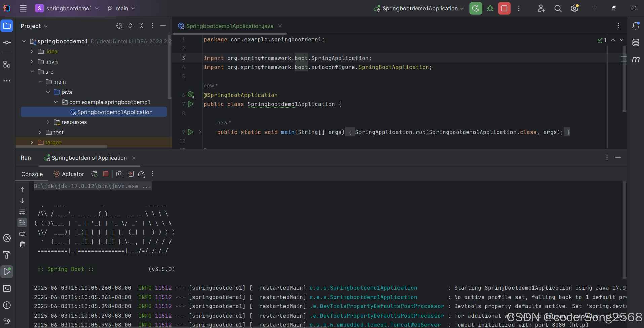Print console output icon
The image size is (644, 328).
[x=22, y=233]
